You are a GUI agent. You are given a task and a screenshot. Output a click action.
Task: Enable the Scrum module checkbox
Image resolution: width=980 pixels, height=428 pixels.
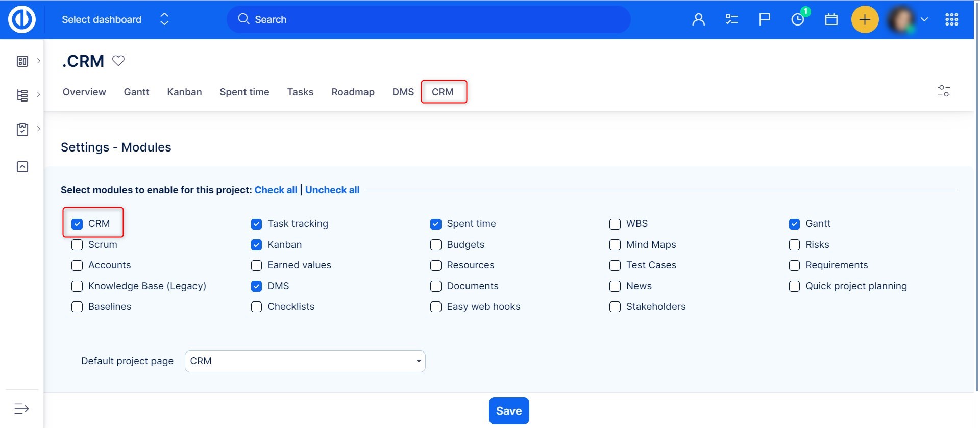pyautogui.click(x=77, y=245)
